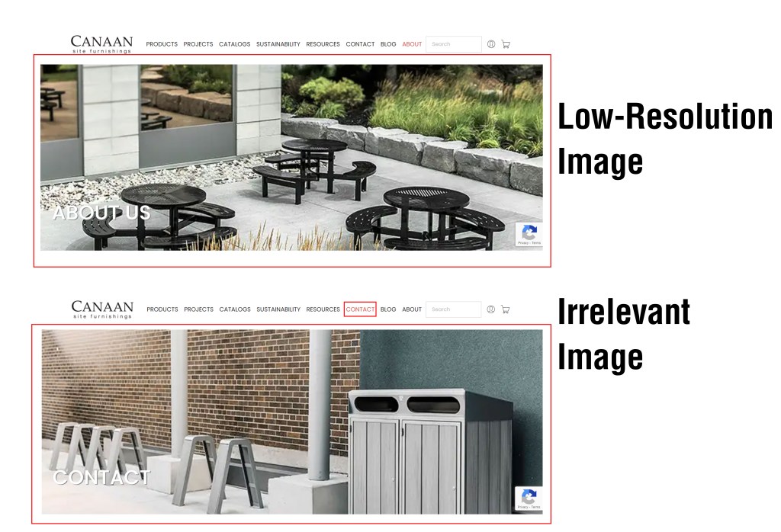Click the account icon above the Contact banner
This screenshot has height=532, width=781.
tap(491, 309)
